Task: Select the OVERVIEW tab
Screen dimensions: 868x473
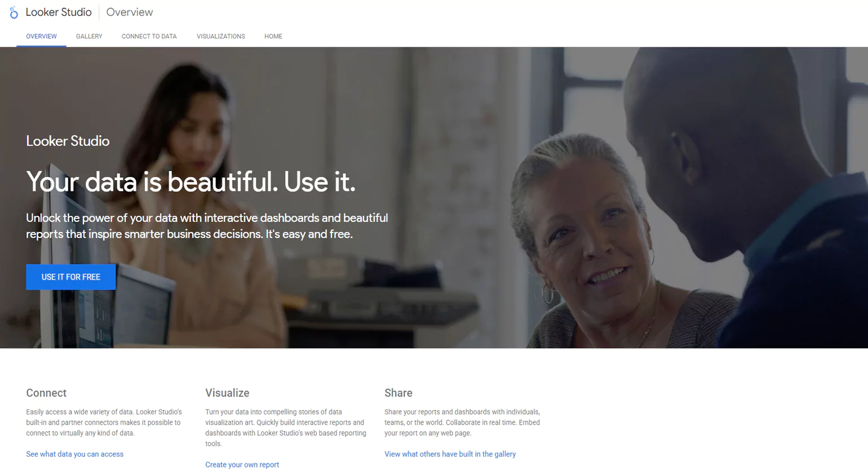Action: click(x=41, y=37)
